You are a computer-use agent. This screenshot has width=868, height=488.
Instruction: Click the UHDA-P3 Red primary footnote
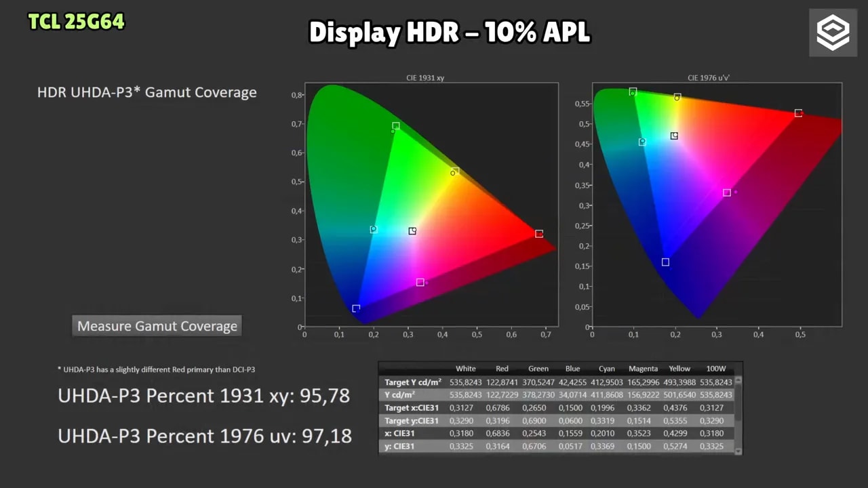156,369
